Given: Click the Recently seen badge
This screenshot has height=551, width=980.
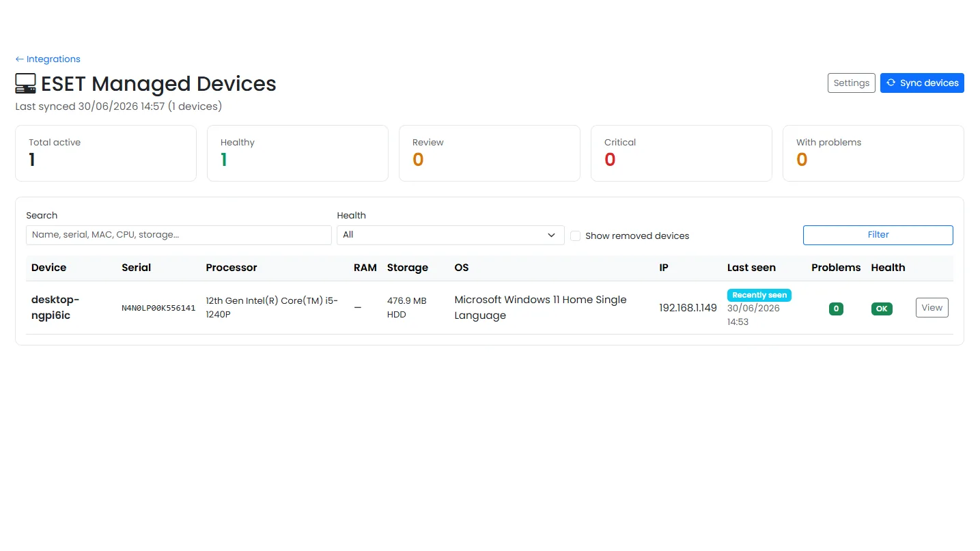Looking at the screenshot, I should pos(759,295).
